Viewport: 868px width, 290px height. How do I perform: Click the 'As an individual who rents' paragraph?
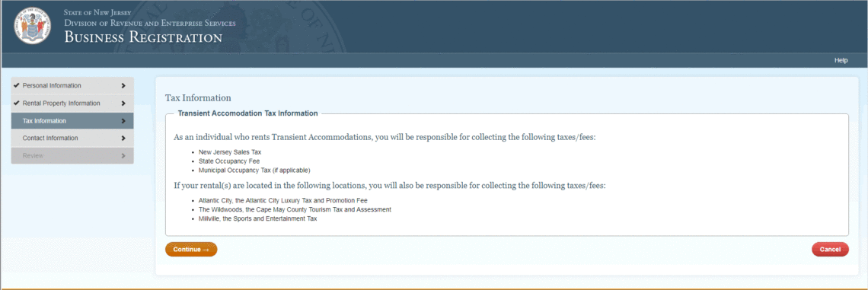[x=385, y=137]
